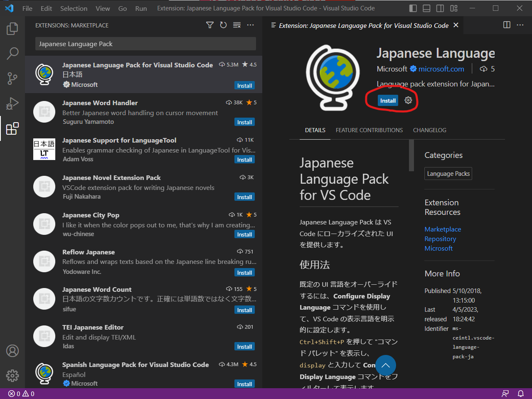This screenshot has height=399, width=532.
Task: Open the Selection menu
Action: 74,8
